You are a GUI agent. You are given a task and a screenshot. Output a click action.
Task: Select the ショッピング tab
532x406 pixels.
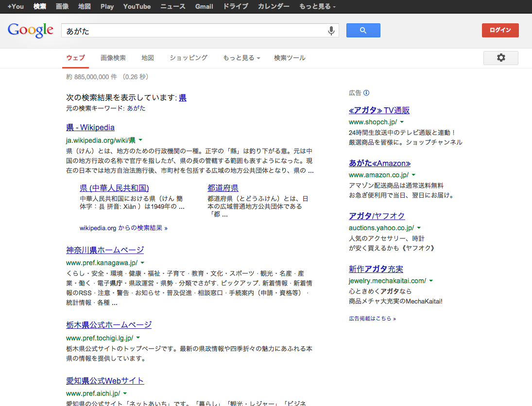click(189, 58)
